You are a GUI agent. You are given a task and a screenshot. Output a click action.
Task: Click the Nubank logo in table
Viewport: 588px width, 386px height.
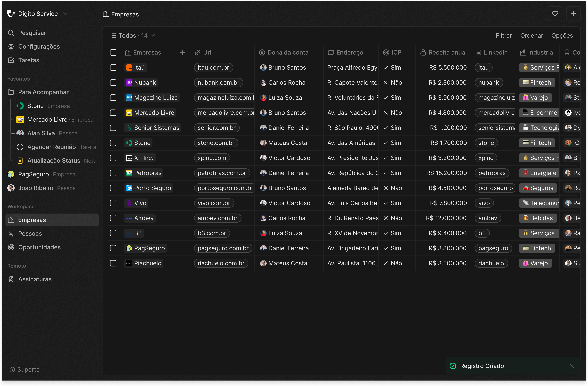point(129,83)
